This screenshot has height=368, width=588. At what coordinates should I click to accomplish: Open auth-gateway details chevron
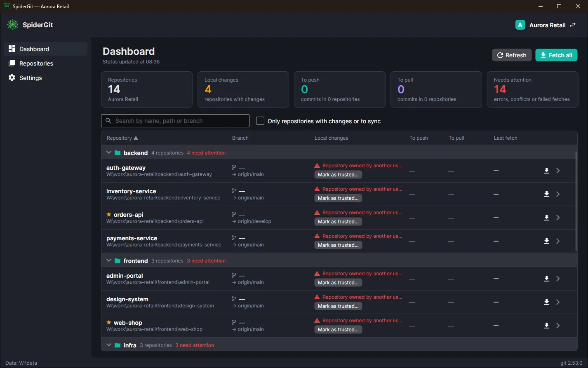[558, 171]
